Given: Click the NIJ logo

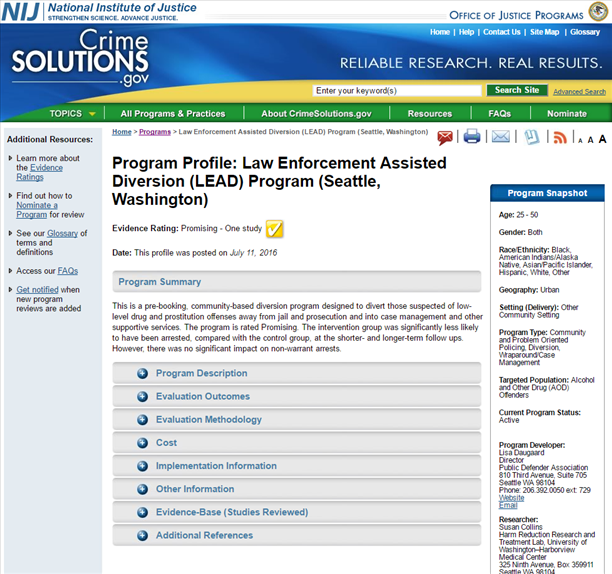Looking at the screenshot, I should (x=20, y=11).
